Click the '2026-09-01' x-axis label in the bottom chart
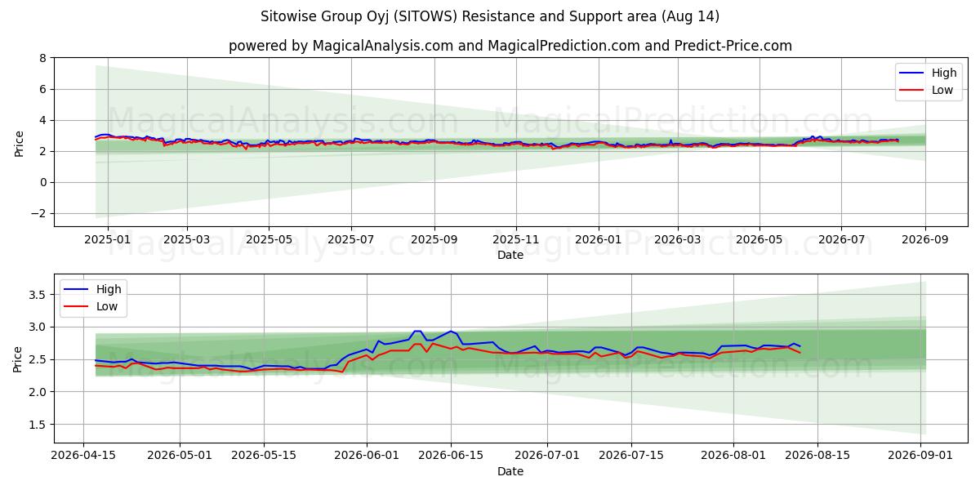 tap(920, 457)
